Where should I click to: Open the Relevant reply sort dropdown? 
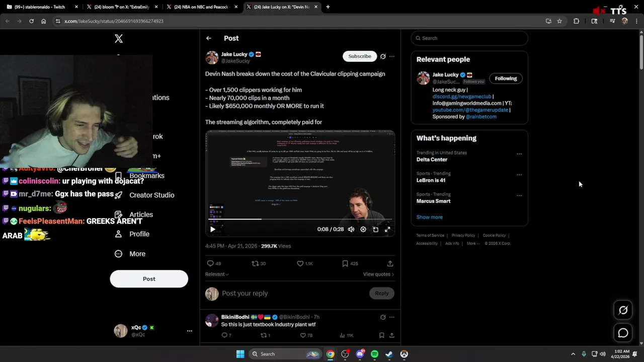click(x=217, y=274)
